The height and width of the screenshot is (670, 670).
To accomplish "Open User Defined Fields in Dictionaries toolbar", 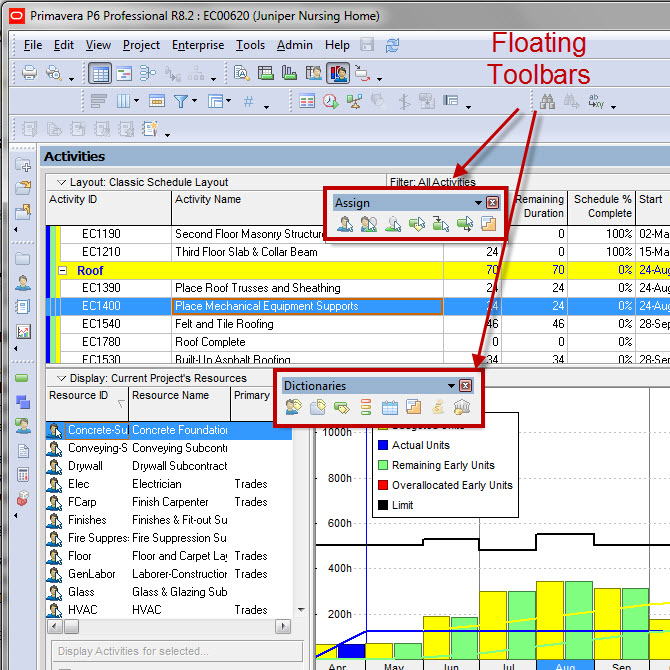I will (x=366, y=407).
